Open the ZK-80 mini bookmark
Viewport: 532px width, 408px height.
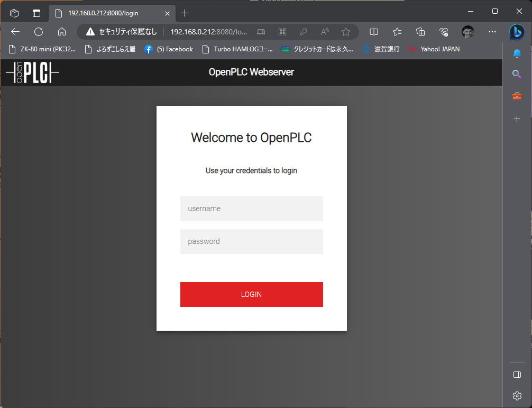42,49
